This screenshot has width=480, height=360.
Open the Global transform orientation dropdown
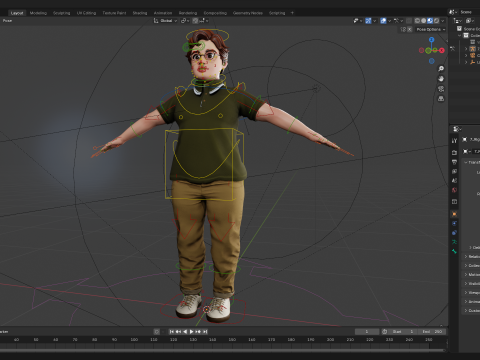tap(165, 21)
